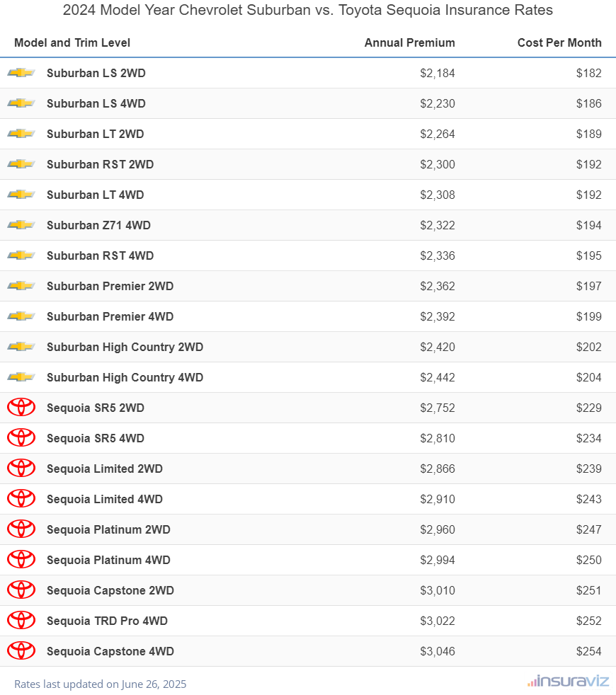
Task: Click the Toyota logo beside Sequoia Capstone 2WD
Action: coord(21,590)
